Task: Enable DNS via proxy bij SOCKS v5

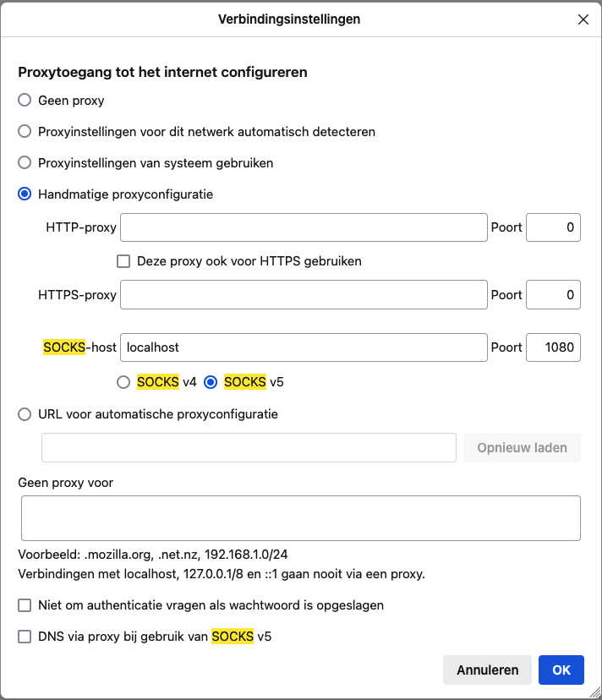Action: [x=25, y=637]
